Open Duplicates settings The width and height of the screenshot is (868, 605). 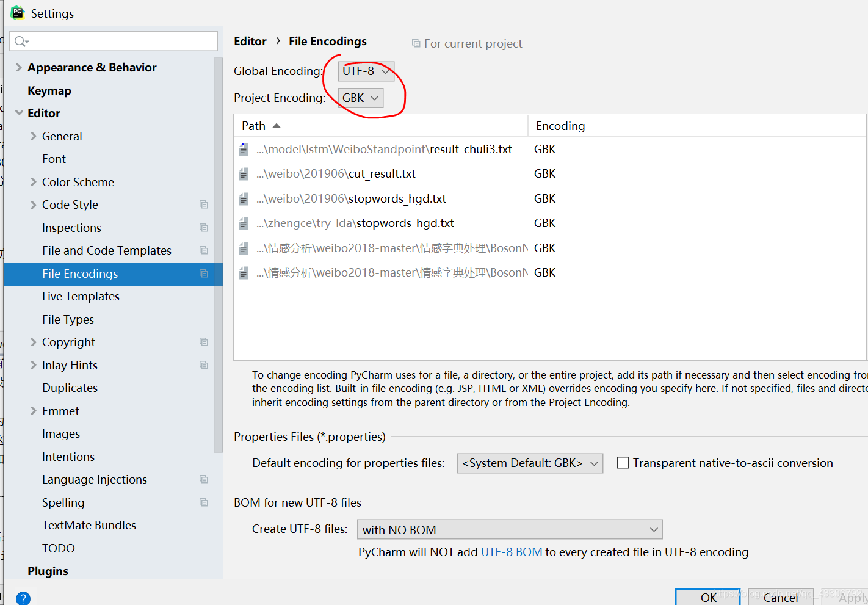point(70,388)
